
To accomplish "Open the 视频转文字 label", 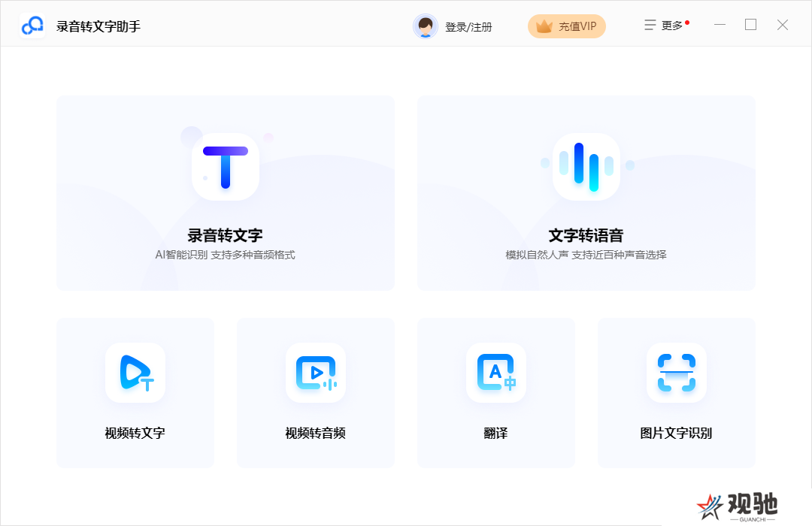I will pos(135,434).
